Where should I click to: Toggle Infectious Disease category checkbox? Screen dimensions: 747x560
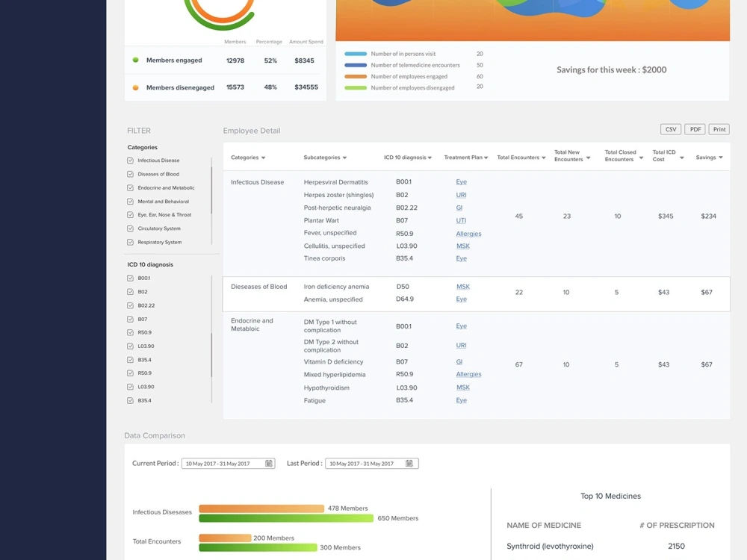click(130, 161)
